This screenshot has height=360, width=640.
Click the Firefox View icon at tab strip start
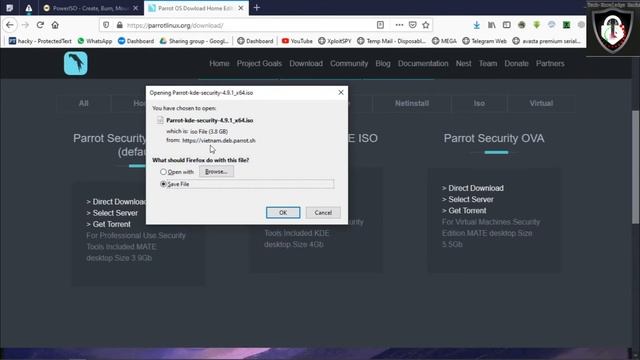tap(9, 8)
